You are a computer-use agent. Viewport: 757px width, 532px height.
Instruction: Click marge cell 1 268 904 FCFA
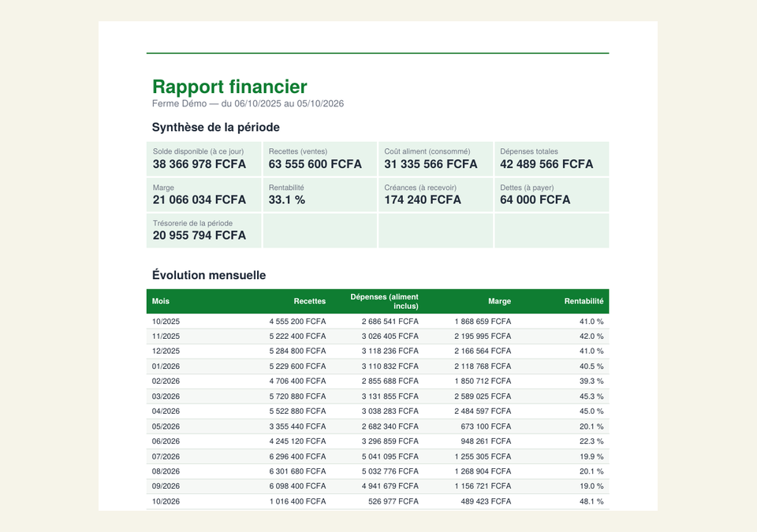click(483, 471)
